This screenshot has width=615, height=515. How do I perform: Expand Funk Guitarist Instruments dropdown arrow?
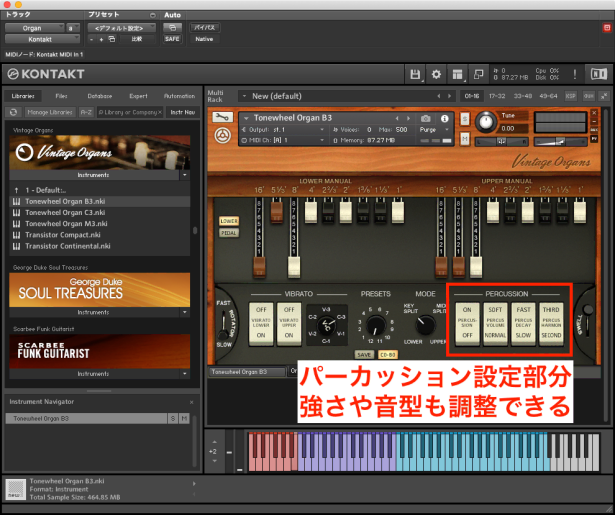click(x=185, y=374)
